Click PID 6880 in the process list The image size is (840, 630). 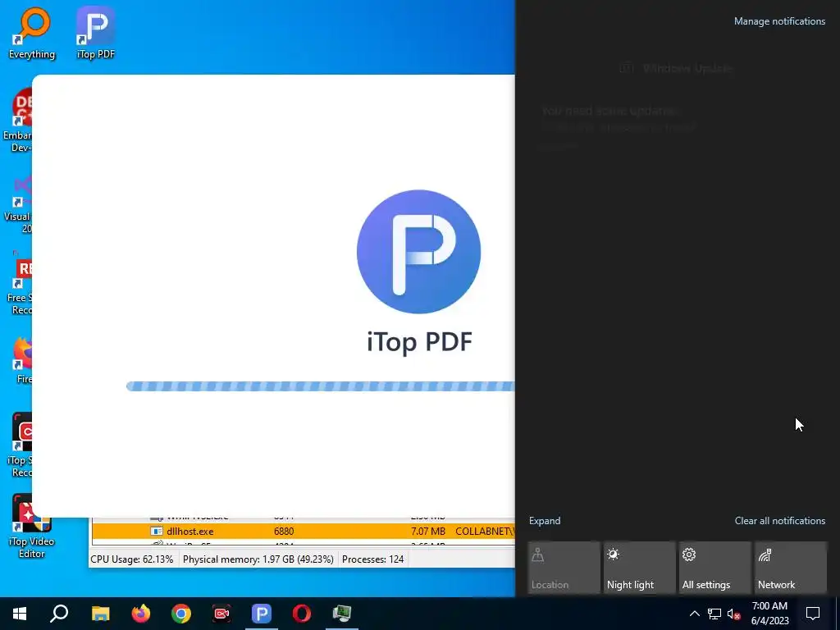283,532
